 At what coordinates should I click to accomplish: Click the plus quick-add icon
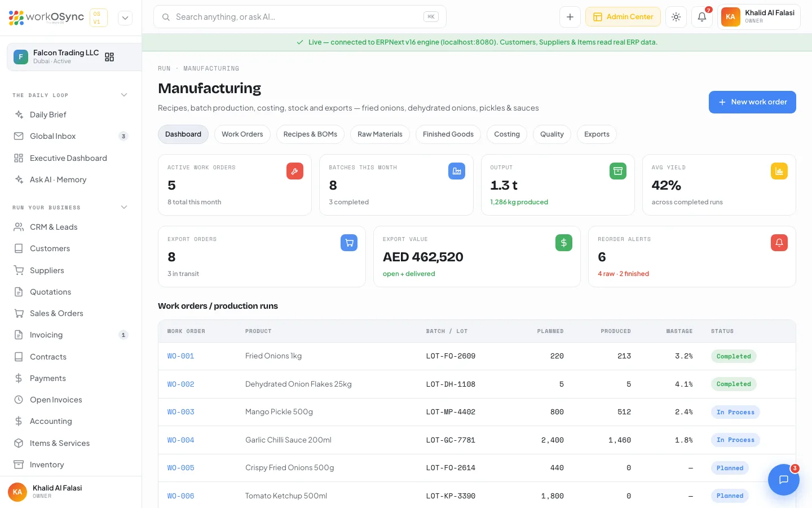(x=570, y=17)
